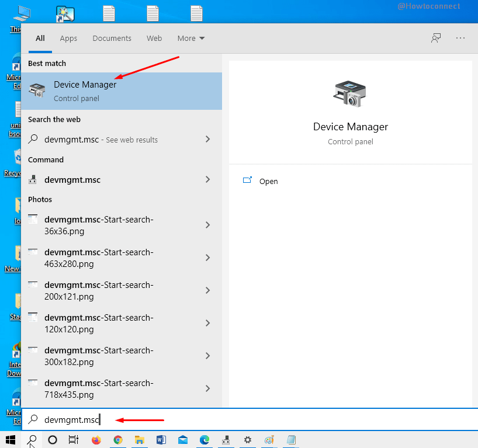
Task: Expand the web results chevron for devmgmt.msc
Action: pos(207,139)
